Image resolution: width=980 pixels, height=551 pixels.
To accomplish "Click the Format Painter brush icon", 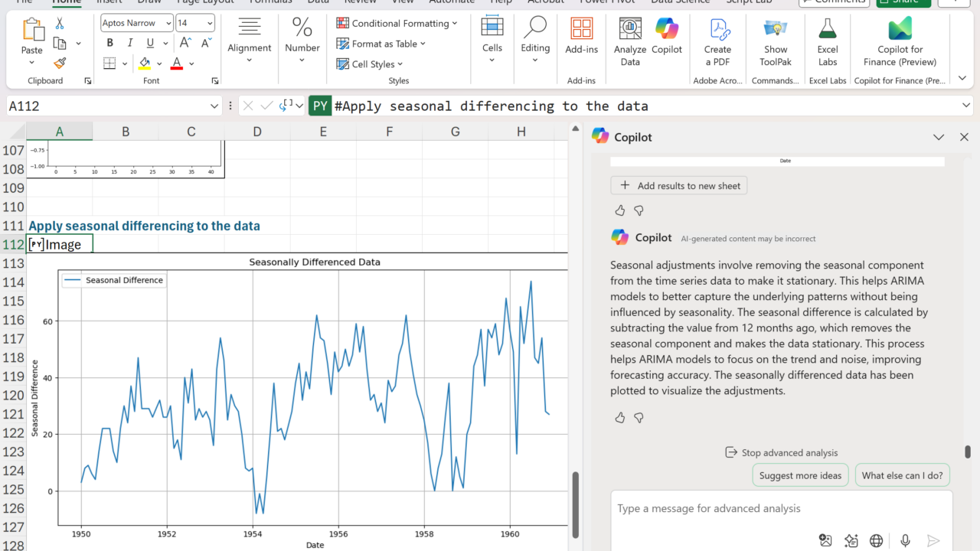I will (60, 63).
